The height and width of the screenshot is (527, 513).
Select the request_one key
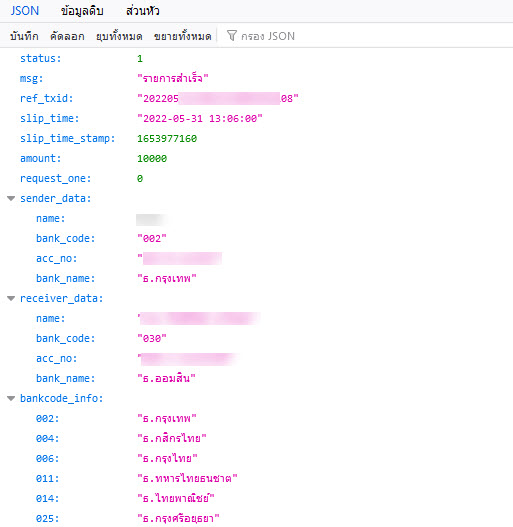pyautogui.click(x=56, y=178)
